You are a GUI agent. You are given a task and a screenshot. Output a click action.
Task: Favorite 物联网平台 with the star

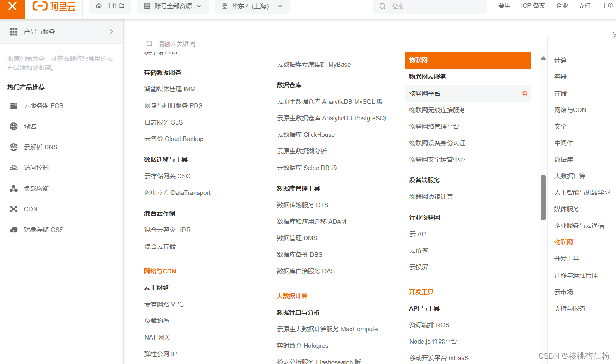tap(525, 93)
